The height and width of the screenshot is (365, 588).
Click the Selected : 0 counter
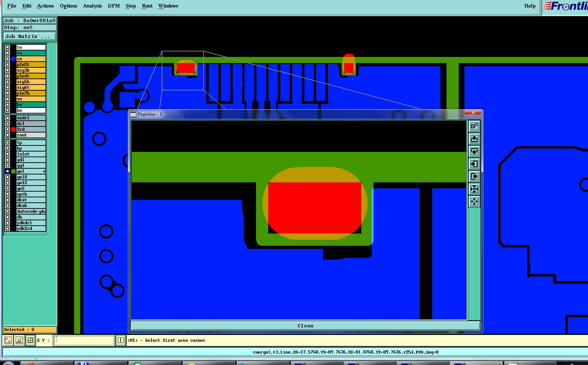pos(30,330)
